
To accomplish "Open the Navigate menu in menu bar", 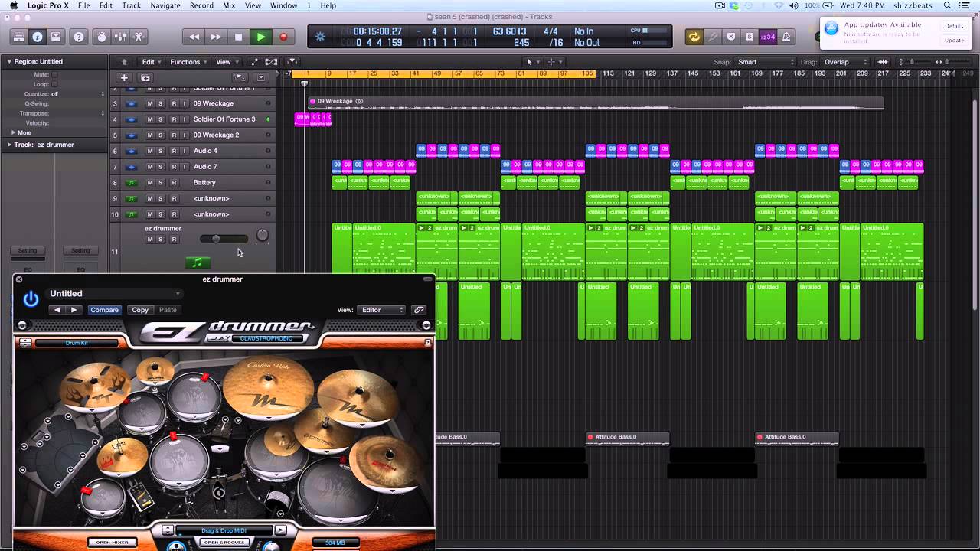I will [x=165, y=5].
